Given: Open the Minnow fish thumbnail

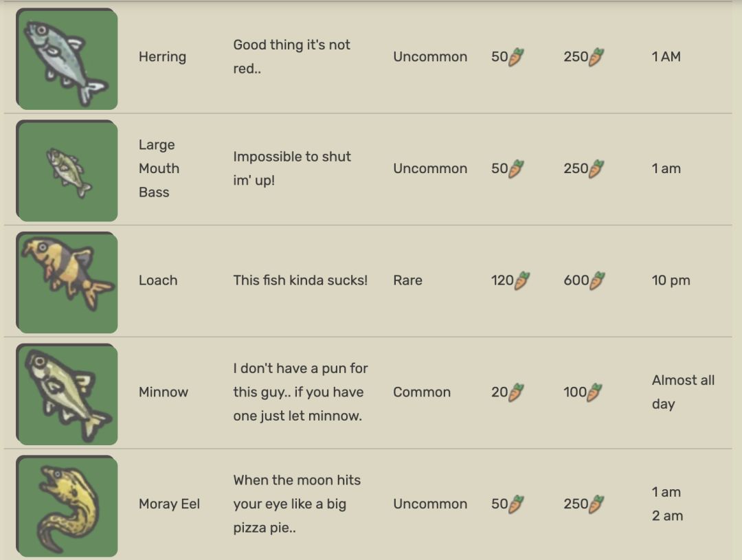Looking at the screenshot, I should pos(67,394).
